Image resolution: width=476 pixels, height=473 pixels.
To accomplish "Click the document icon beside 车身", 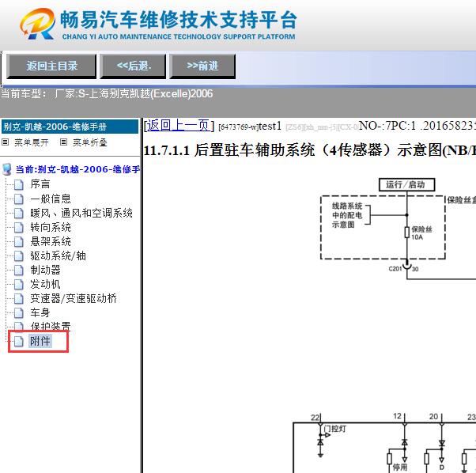I will [x=18, y=313].
